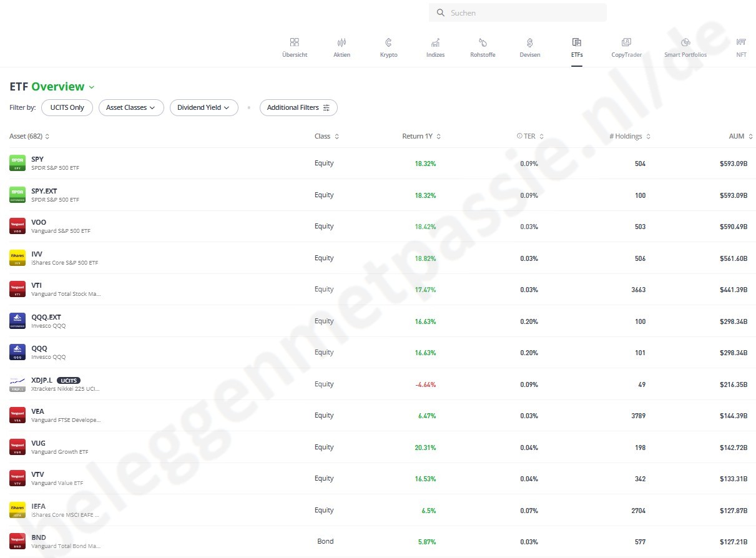Open the Aktien candlestick icon
Viewport: 756px width, 558px height.
341,42
